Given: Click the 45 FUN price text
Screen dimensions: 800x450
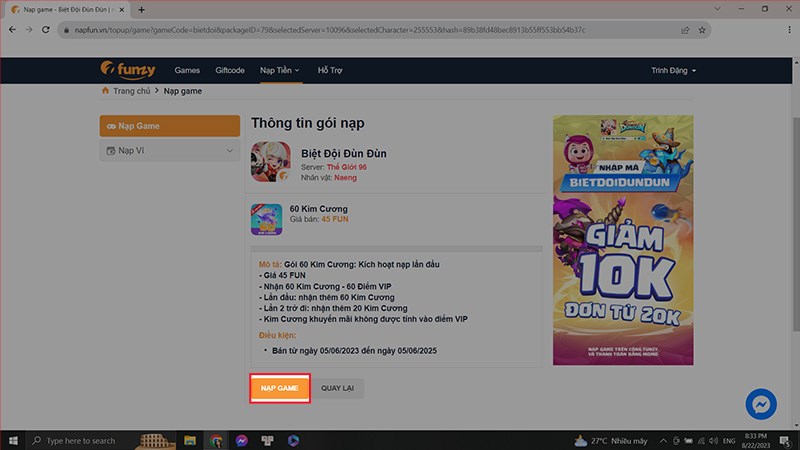Looking at the screenshot, I should (335, 219).
